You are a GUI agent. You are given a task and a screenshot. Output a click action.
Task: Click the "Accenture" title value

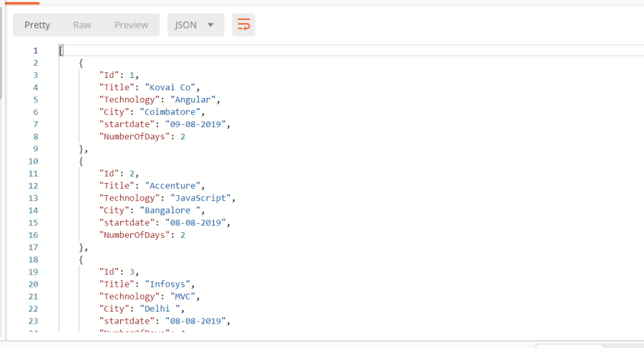point(174,186)
